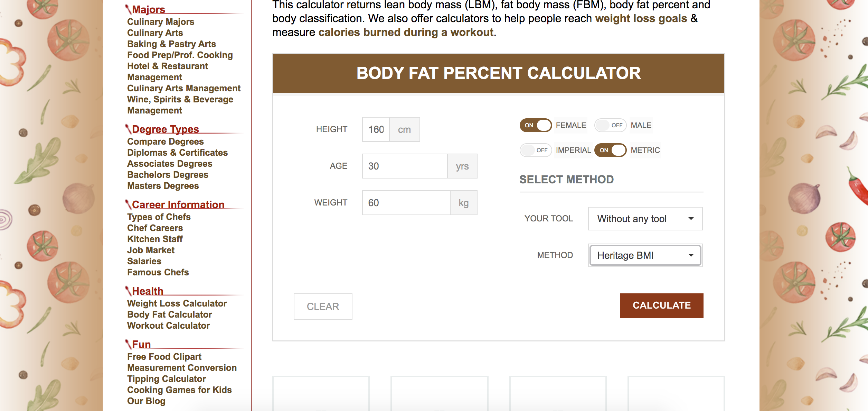Select Career Information section heading

click(x=178, y=204)
